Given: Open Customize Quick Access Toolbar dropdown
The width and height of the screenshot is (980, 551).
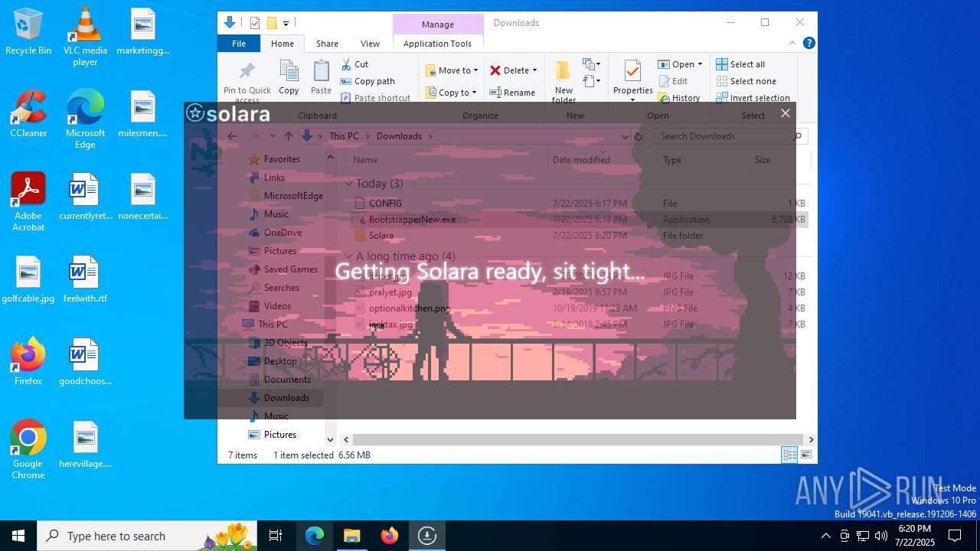Looking at the screenshot, I should (286, 24).
